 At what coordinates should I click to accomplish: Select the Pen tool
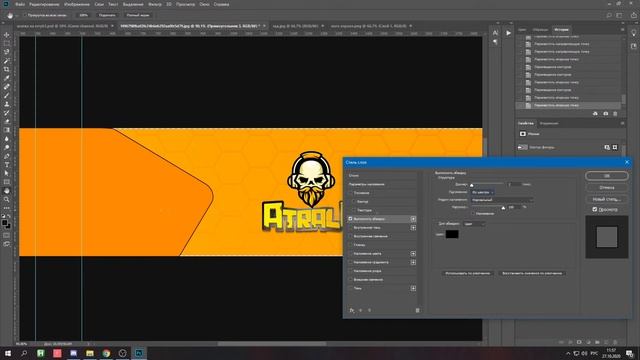point(7,156)
